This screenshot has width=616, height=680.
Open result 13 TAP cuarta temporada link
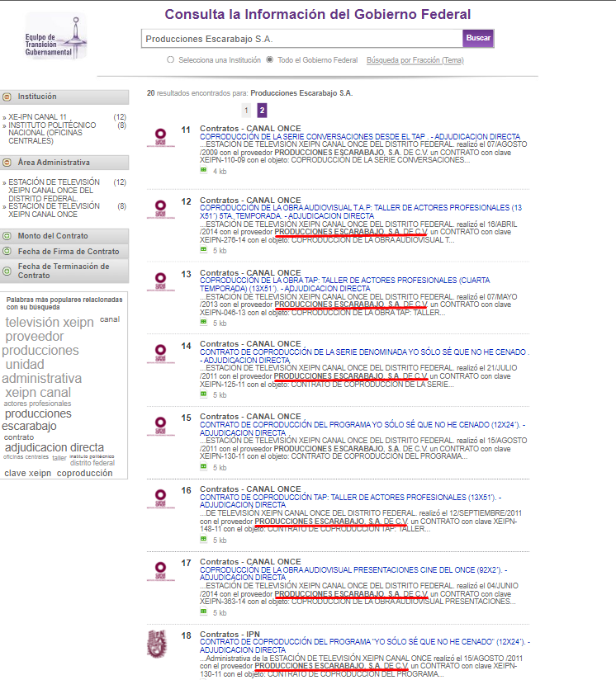coord(345,285)
